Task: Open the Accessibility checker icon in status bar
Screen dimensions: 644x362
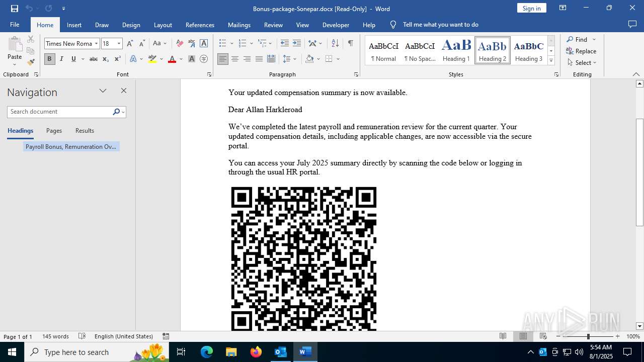Action: coord(166,336)
